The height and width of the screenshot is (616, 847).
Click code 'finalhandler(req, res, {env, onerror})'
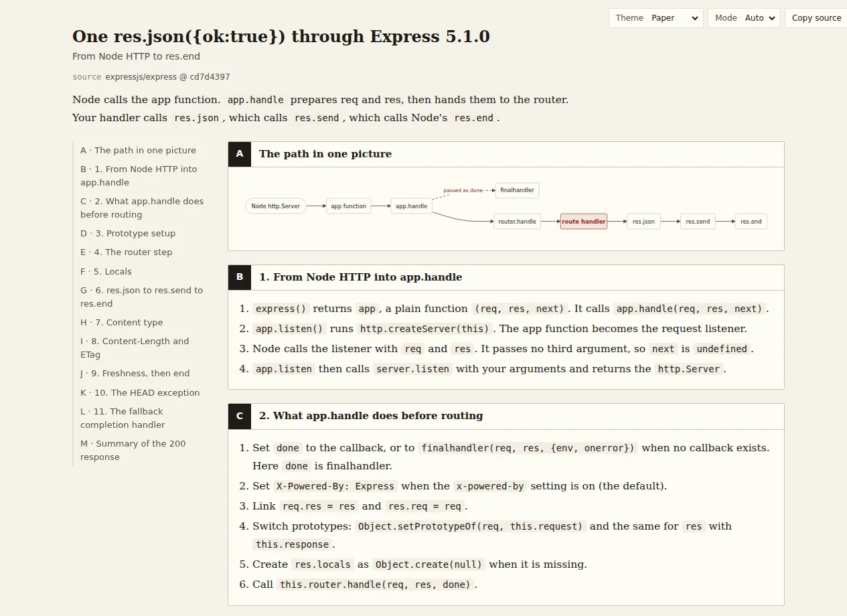coord(528,448)
